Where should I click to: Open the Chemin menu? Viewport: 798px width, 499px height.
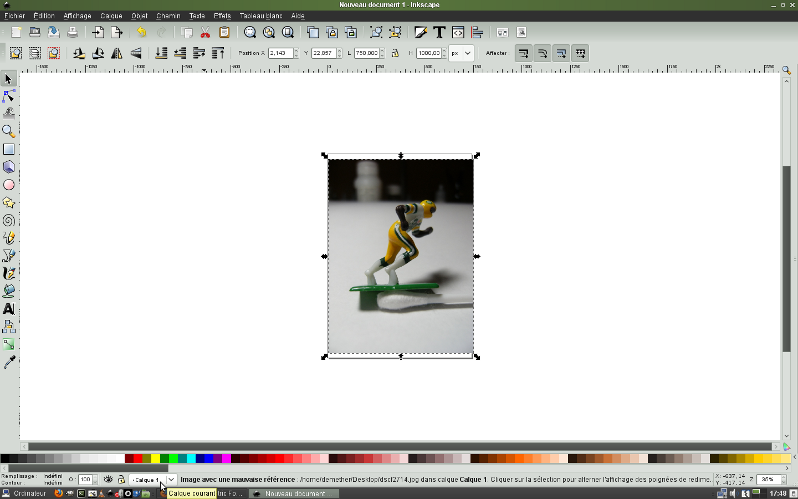coord(168,16)
